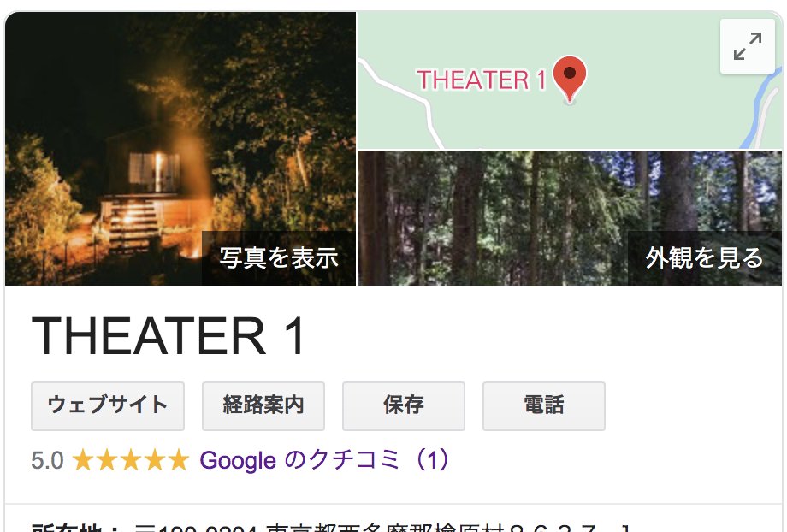Call the venue with 電話 button

544,406
